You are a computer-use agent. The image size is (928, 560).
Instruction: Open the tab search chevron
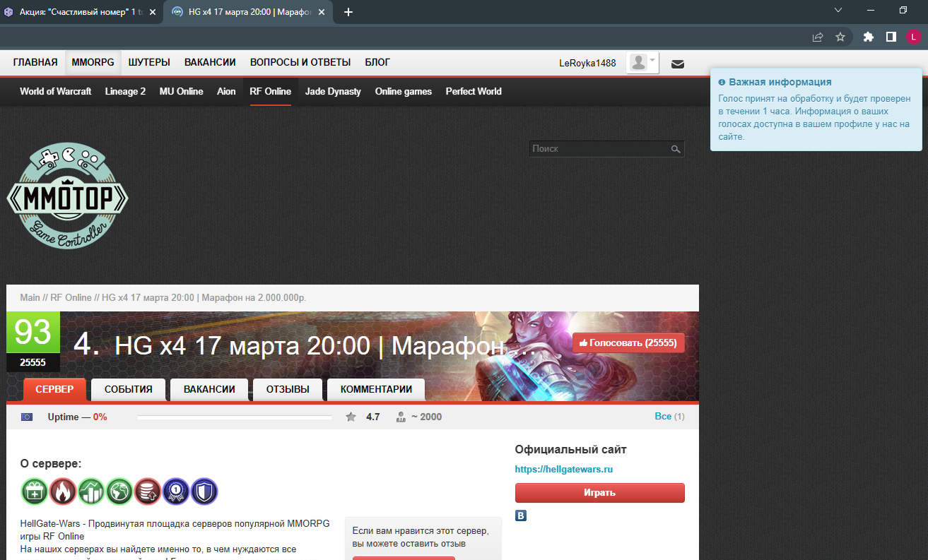(838, 10)
